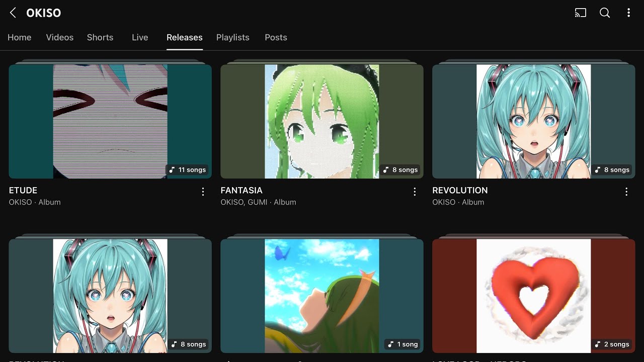Click the "2 songs" badge text
Image resolution: width=644 pixels, height=362 pixels.
pos(617,344)
